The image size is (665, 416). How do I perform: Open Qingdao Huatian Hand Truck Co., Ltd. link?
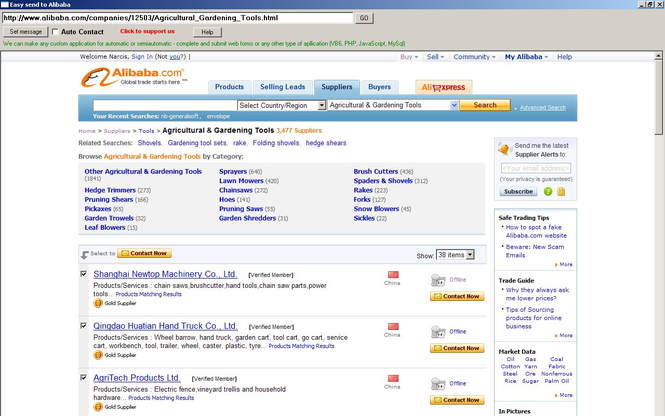pos(165,326)
